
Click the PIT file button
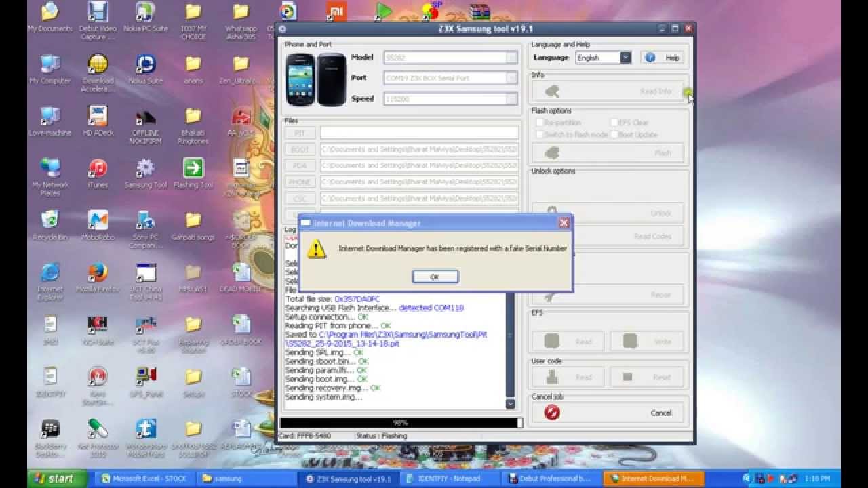click(x=300, y=134)
